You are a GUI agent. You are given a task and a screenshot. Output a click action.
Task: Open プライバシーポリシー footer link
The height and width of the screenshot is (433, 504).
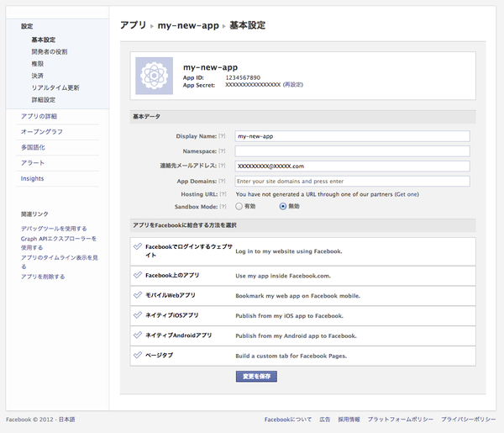tap(469, 420)
